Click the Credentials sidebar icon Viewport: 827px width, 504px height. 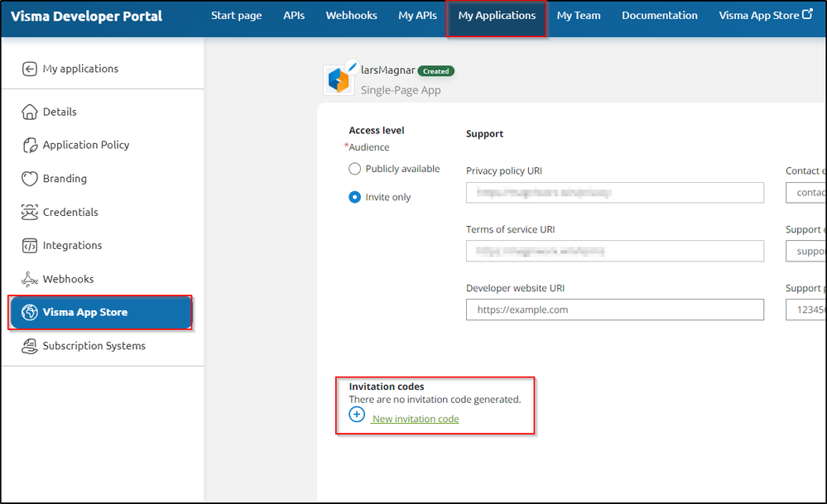[x=30, y=212]
